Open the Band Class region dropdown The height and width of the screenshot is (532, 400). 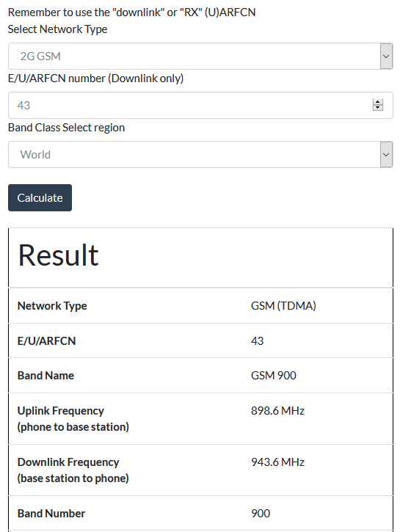coord(200,155)
